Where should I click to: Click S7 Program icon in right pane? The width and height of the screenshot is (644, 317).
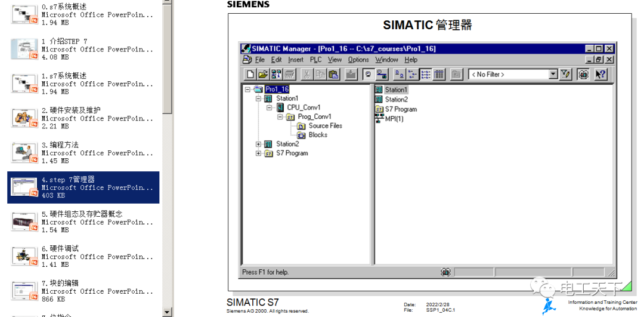tap(379, 109)
